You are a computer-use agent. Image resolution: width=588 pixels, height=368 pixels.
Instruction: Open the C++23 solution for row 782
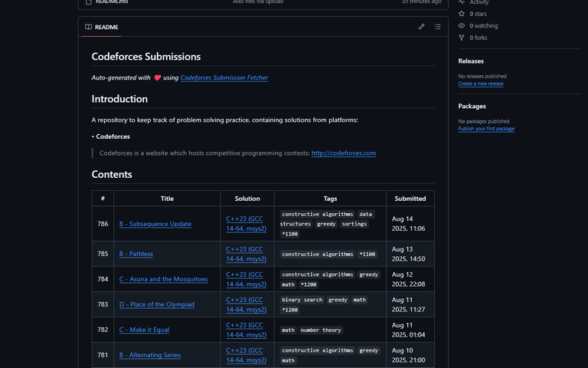point(247,330)
